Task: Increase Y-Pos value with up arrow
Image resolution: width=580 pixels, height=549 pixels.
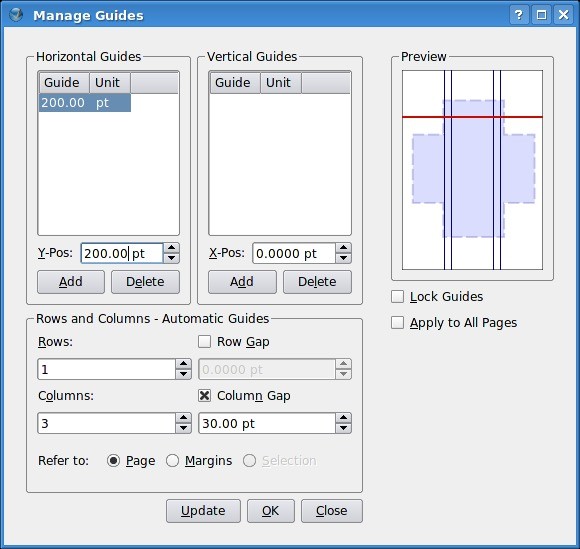Action: click(x=172, y=248)
